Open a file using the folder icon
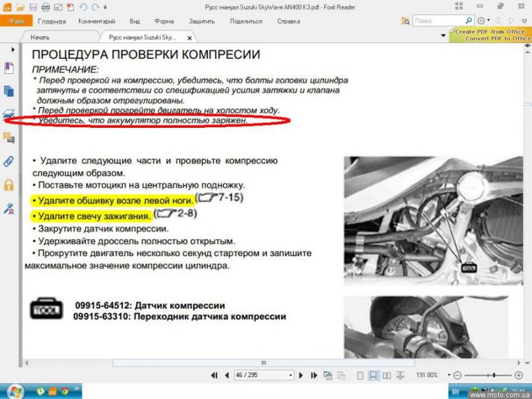 click(x=21, y=7)
